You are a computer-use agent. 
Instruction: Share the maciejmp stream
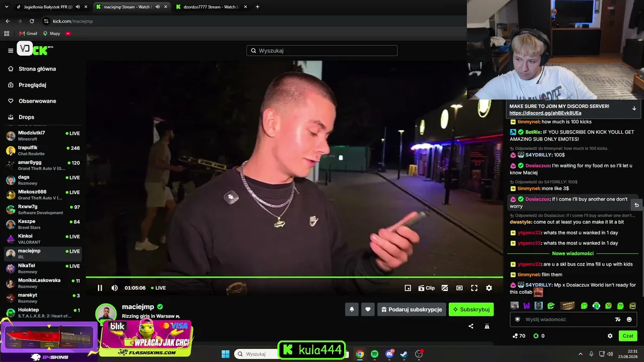click(471, 326)
